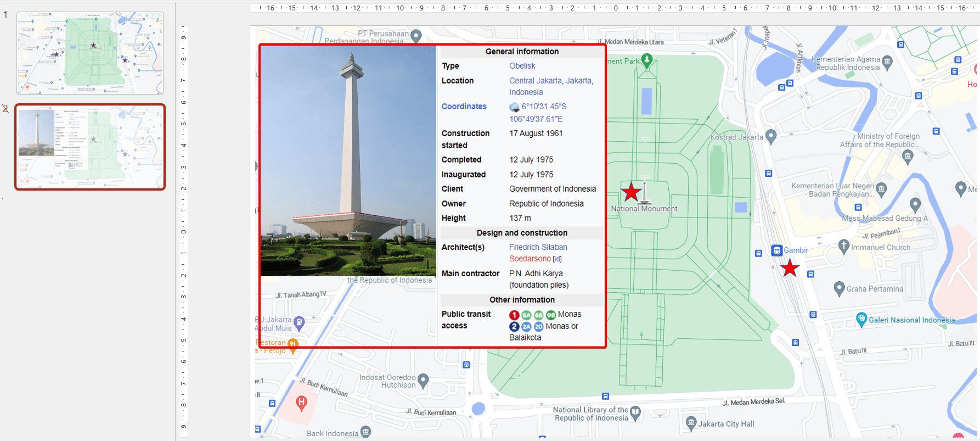This screenshot has width=980, height=441.
Task: Click the Jakarta City Hall pin
Action: 691,423
